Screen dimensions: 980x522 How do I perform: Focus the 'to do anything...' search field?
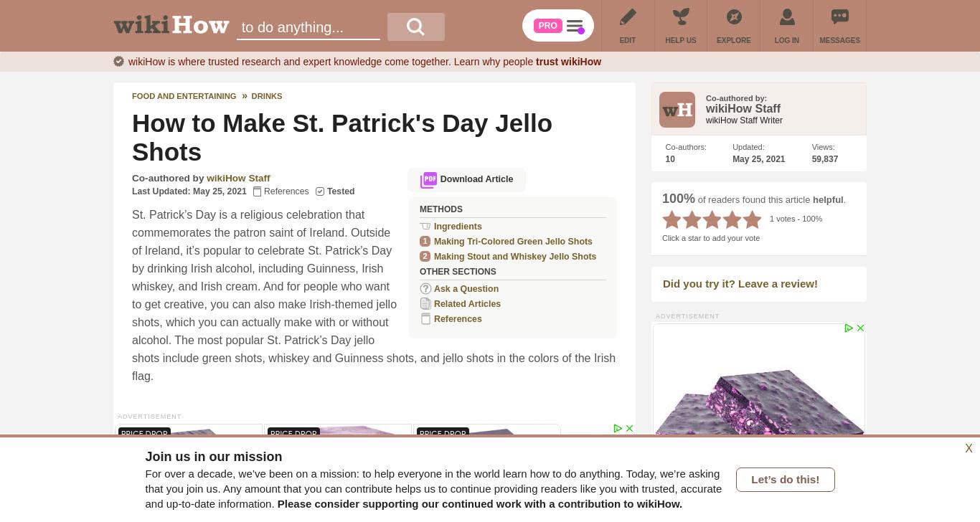308,27
